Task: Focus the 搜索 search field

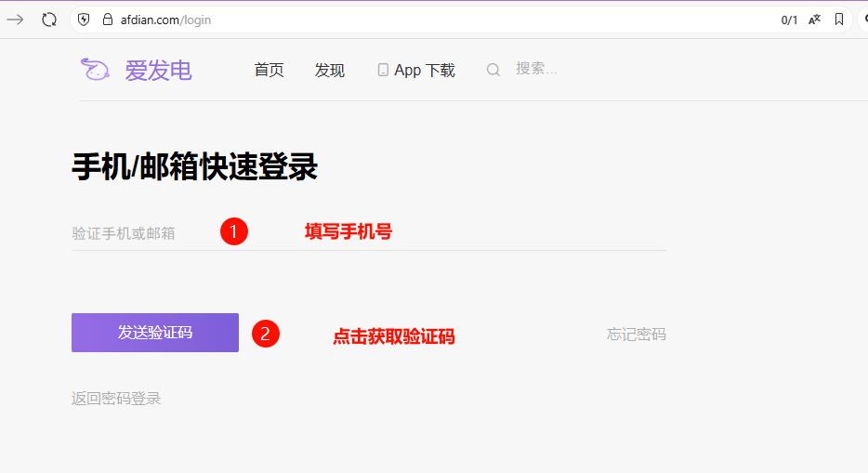Action: click(536, 69)
